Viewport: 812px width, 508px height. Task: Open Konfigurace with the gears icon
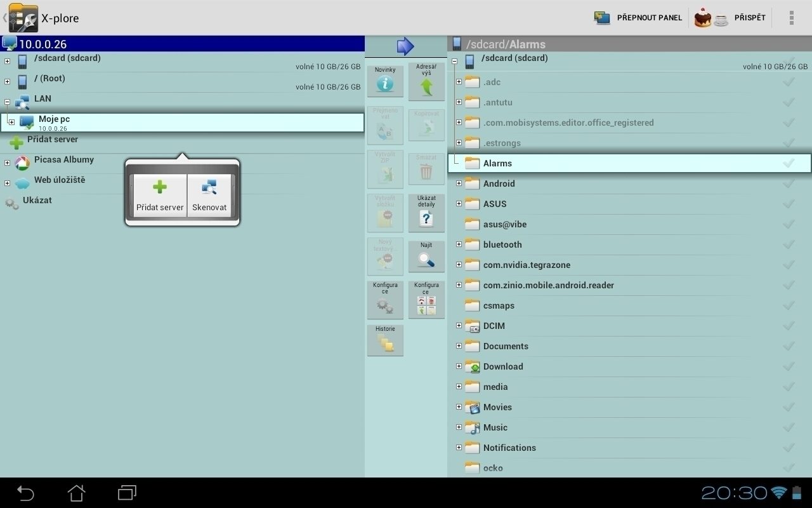point(385,300)
